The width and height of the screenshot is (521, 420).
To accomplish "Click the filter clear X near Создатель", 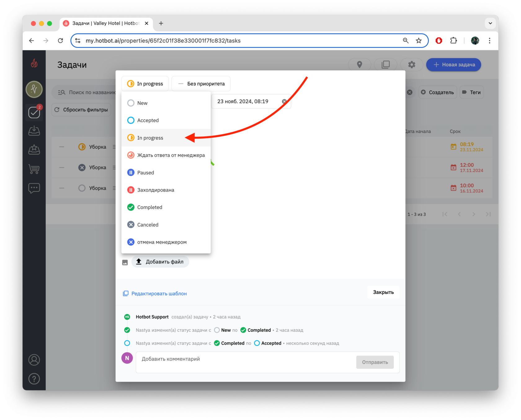I will point(410,92).
